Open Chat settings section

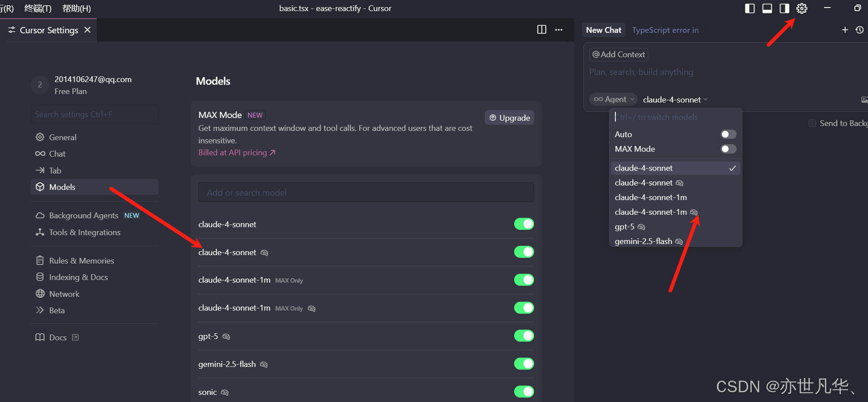point(94,154)
